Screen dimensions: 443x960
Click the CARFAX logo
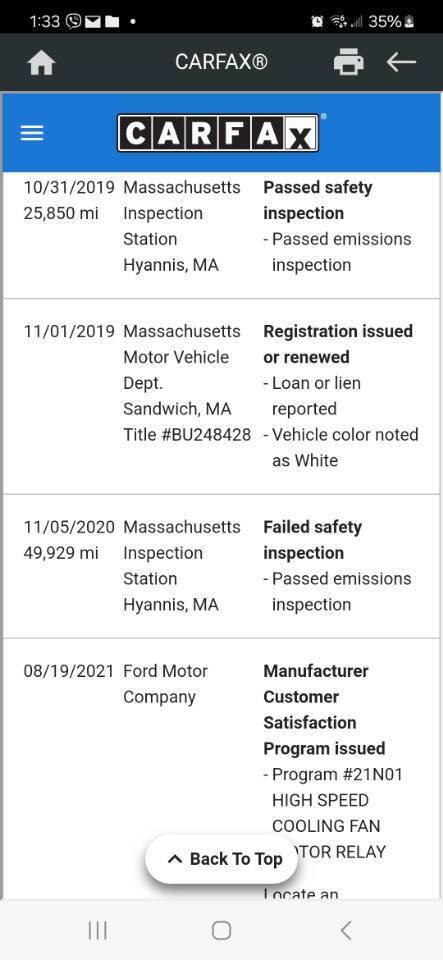pos(218,133)
